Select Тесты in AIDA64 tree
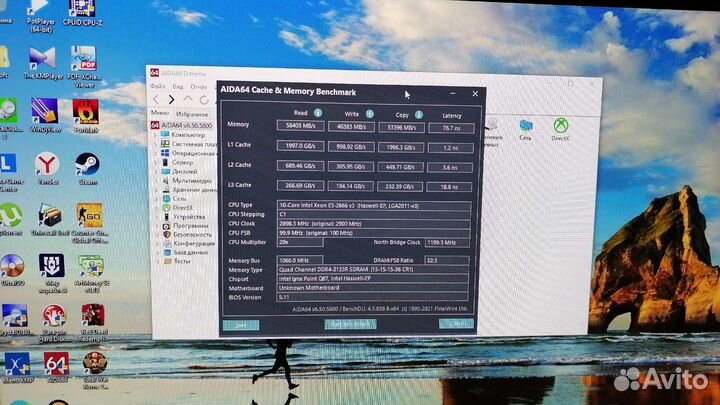The height and width of the screenshot is (405, 720). tap(177, 261)
